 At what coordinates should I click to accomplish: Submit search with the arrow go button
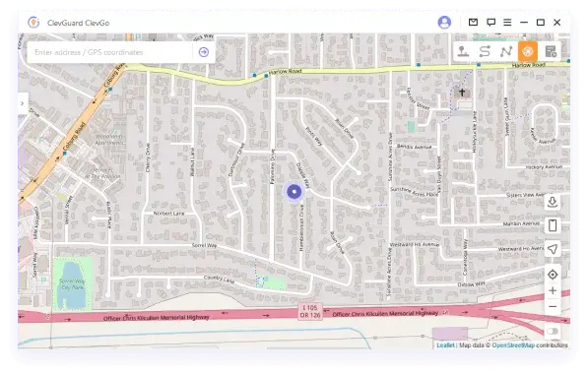pyautogui.click(x=204, y=52)
